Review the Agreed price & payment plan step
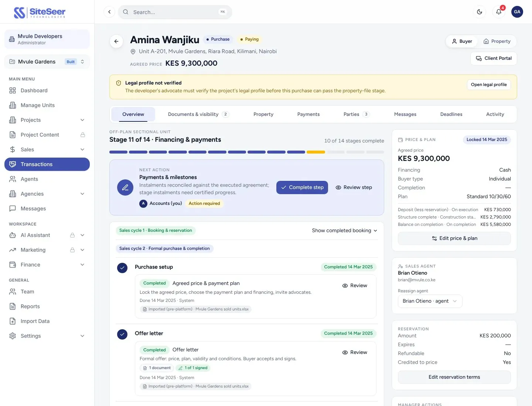The width and height of the screenshot is (532, 406). [355, 286]
